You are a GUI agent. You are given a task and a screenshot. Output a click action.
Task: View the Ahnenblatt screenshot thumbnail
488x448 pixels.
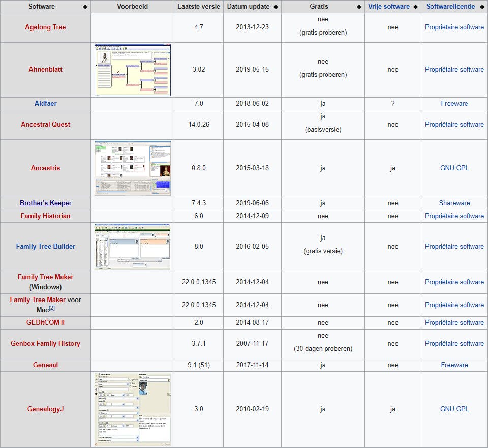point(133,70)
